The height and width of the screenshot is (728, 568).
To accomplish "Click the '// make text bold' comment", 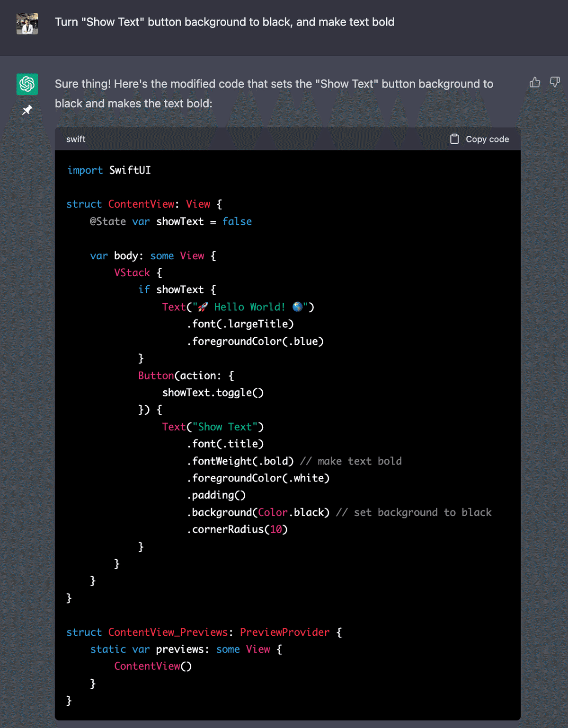I will [351, 461].
